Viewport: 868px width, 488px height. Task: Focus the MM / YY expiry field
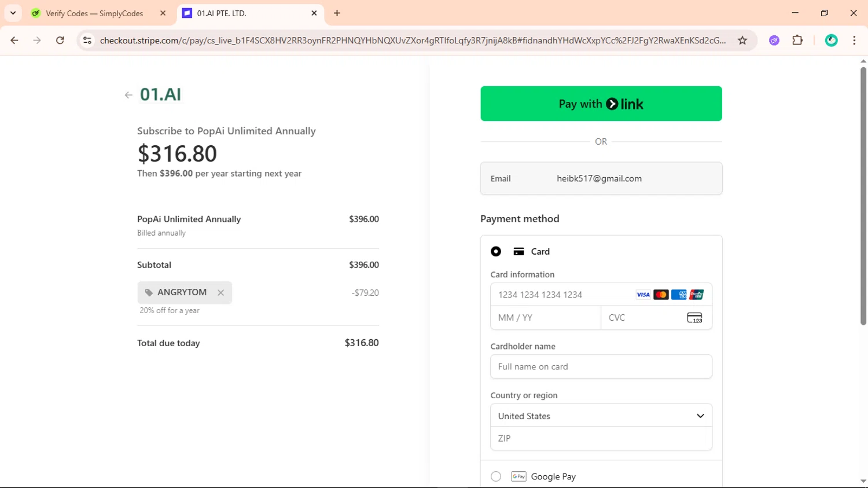click(546, 318)
